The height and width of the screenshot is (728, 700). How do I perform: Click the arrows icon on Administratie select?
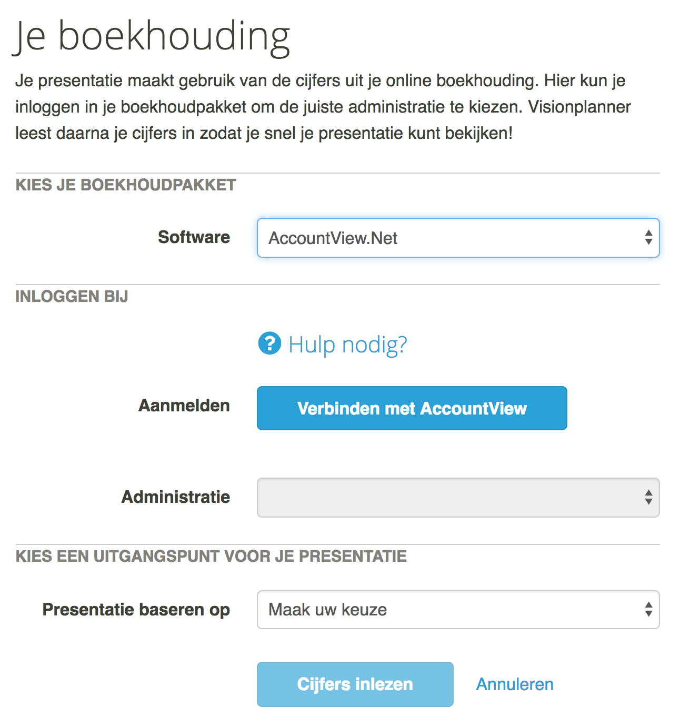coord(648,498)
